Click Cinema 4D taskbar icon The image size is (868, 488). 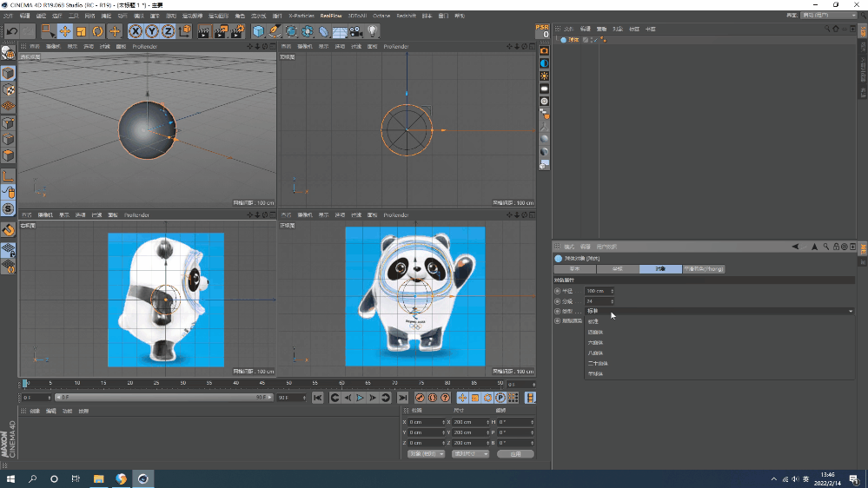(142, 478)
